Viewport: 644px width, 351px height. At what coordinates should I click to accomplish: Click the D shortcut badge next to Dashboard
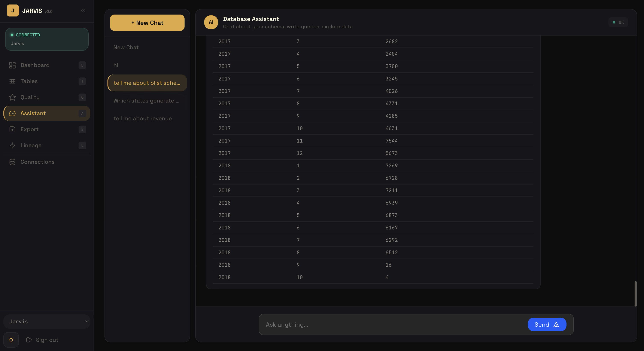point(82,65)
